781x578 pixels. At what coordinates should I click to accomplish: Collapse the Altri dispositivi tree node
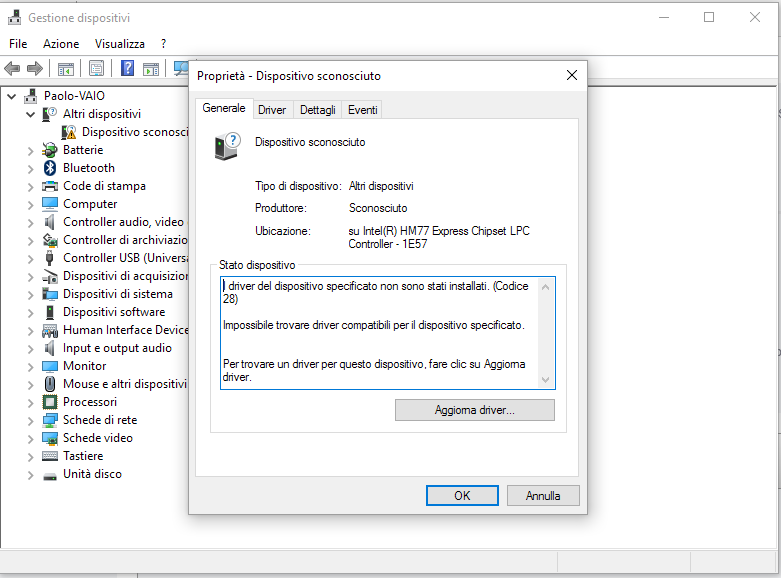30,114
